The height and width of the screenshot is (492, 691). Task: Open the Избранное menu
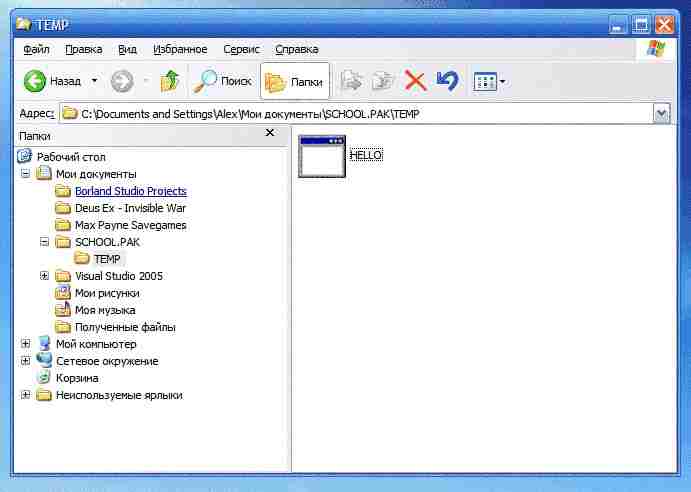(x=180, y=49)
